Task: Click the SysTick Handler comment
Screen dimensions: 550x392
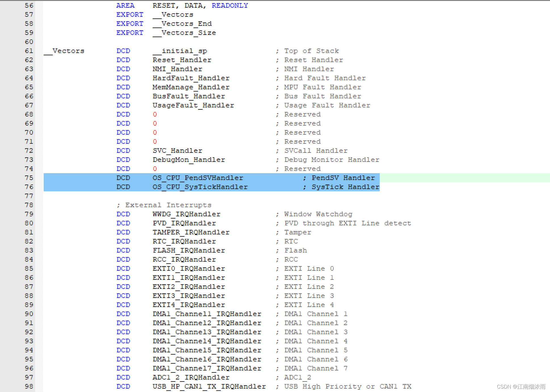Action: [x=341, y=187]
